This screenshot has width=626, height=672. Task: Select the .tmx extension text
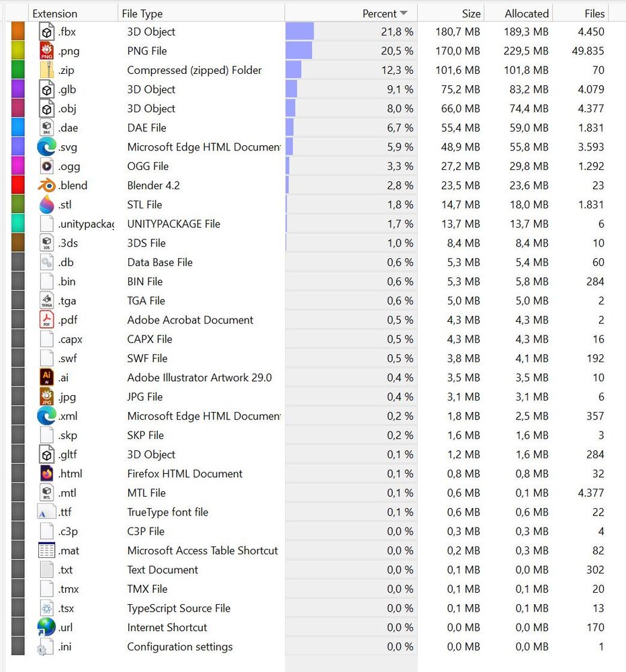tap(69, 589)
